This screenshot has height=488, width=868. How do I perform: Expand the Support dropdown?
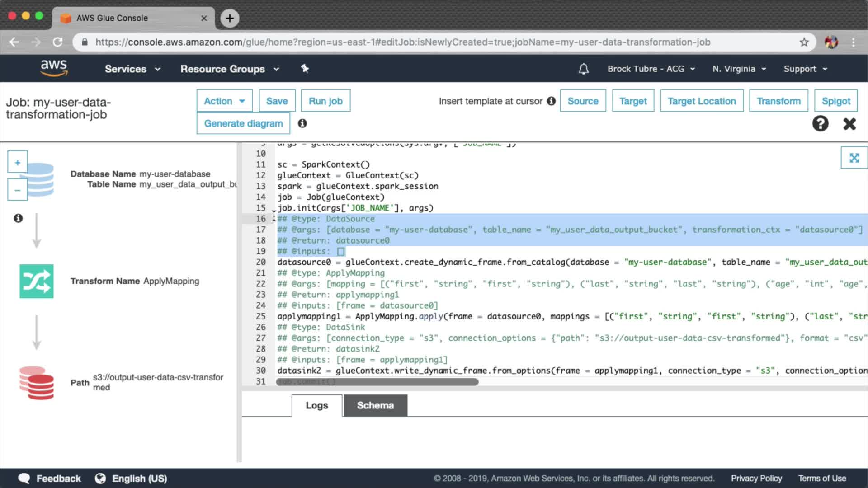click(x=805, y=69)
